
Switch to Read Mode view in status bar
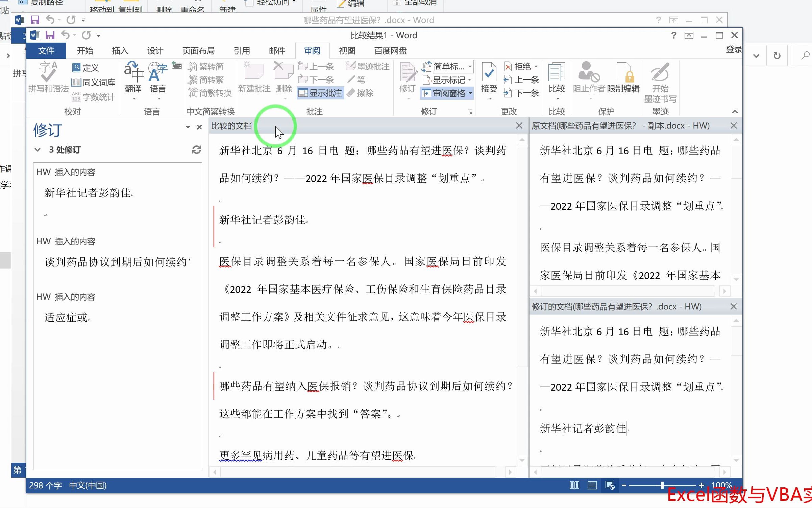[x=574, y=486]
